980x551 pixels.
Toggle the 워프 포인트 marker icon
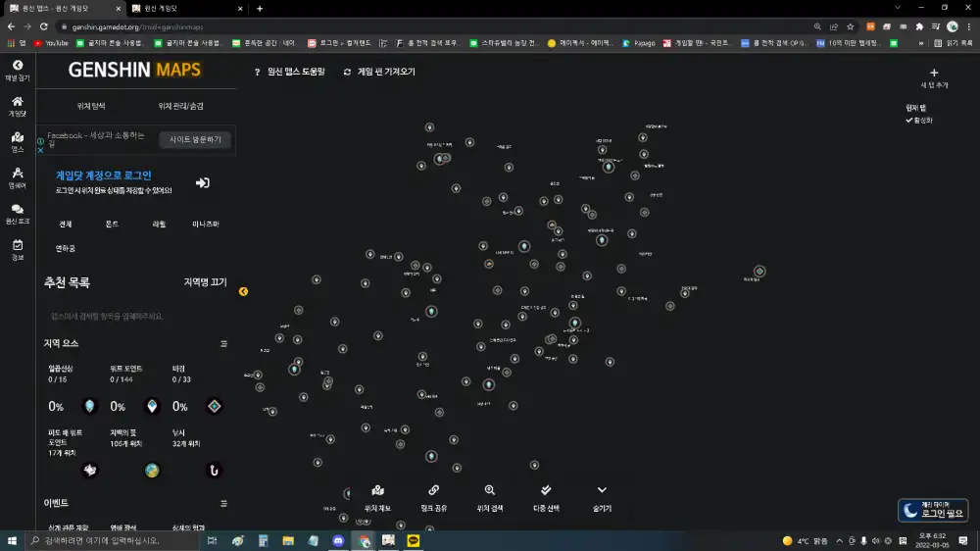pyautogui.click(x=152, y=406)
